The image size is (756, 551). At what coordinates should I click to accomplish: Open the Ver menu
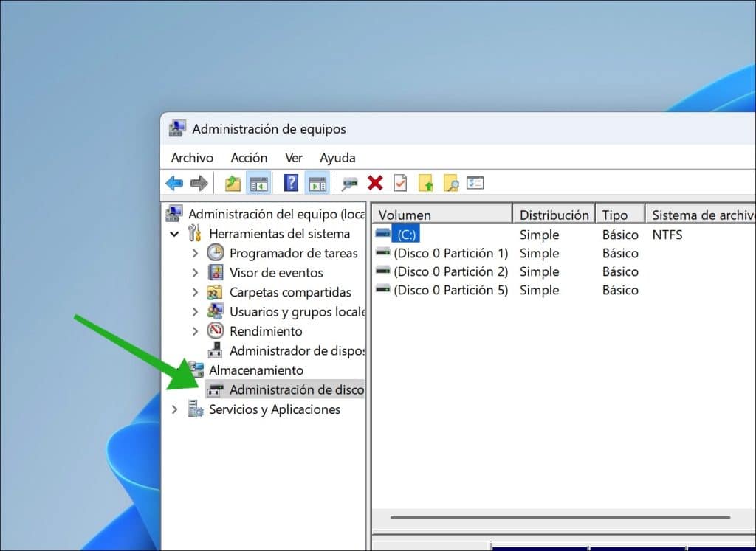click(x=294, y=158)
